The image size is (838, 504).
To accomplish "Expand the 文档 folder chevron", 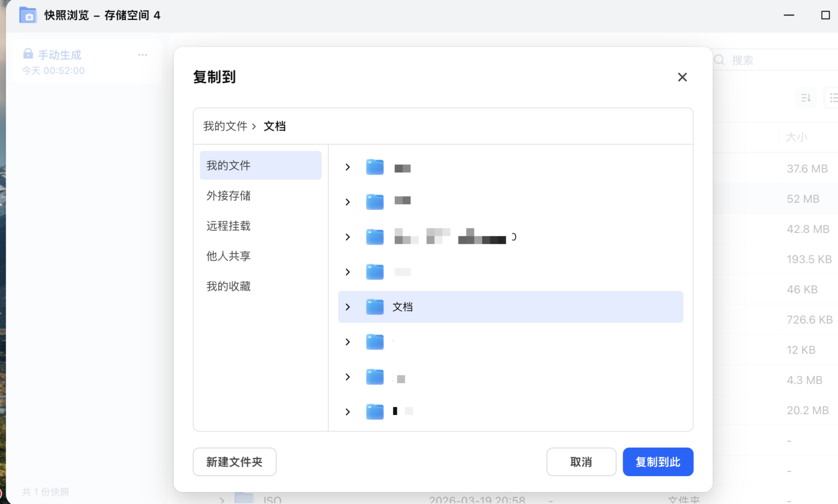I will coord(348,307).
